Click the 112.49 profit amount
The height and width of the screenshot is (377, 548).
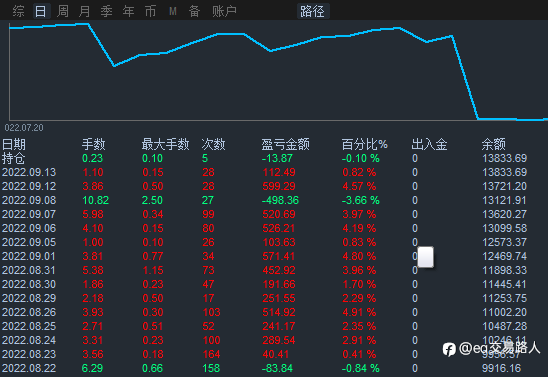(x=279, y=172)
